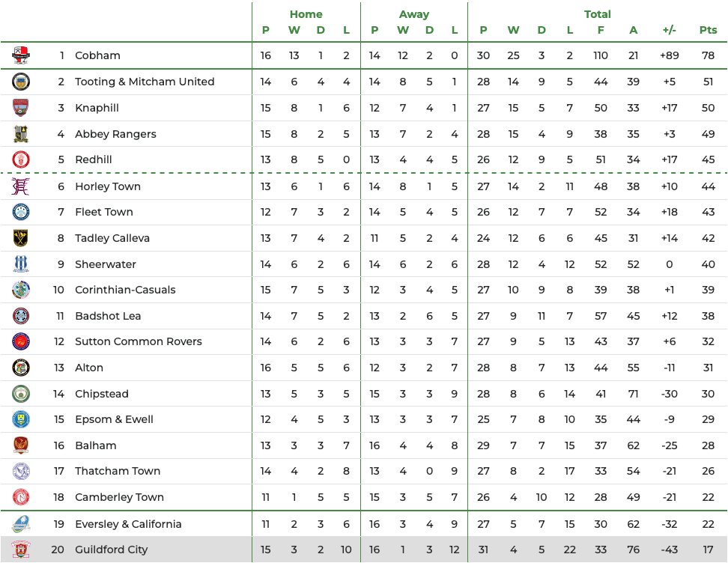Click the Knaphill club badge icon

click(x=21, y=108)
